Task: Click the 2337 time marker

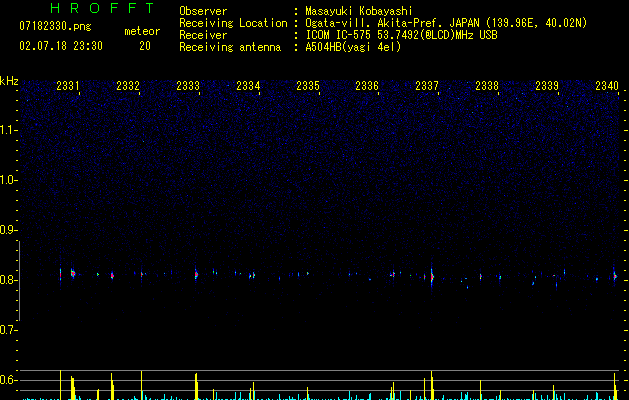Action: (x=427, y=86)
